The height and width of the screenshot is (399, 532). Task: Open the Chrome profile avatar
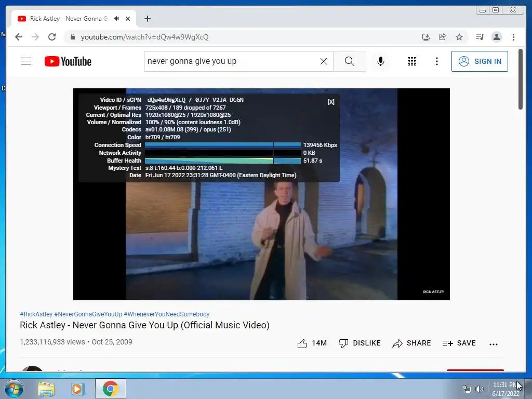(x=497, y=37)
